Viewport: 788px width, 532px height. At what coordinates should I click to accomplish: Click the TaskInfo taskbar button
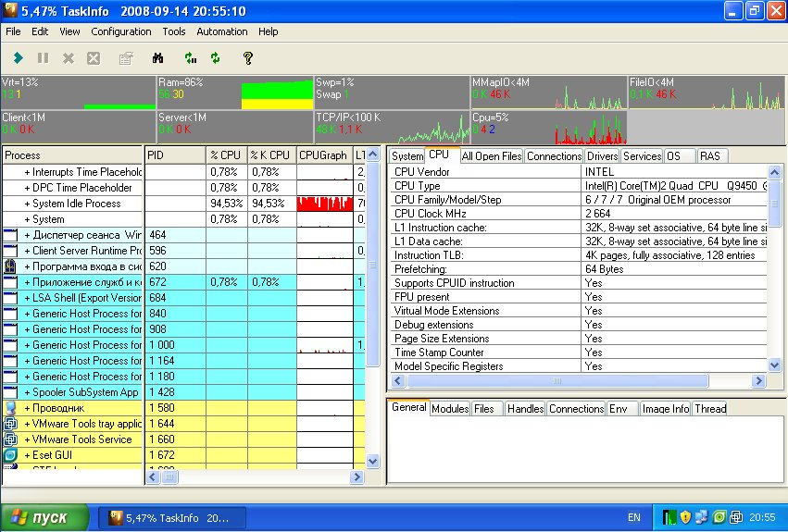coord(172,517)
